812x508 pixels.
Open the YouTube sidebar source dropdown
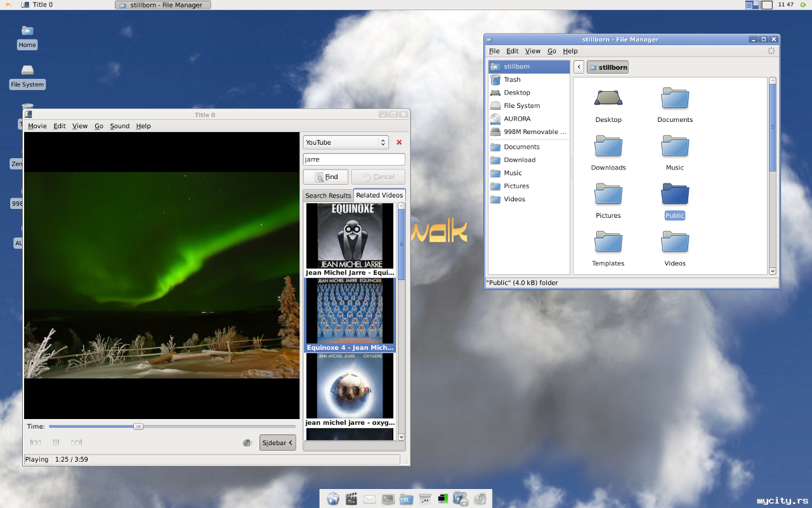coord(346,143)
